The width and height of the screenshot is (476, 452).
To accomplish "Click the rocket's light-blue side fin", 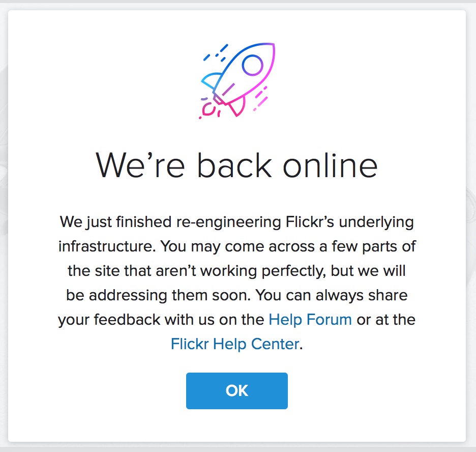I will [211, 80].
